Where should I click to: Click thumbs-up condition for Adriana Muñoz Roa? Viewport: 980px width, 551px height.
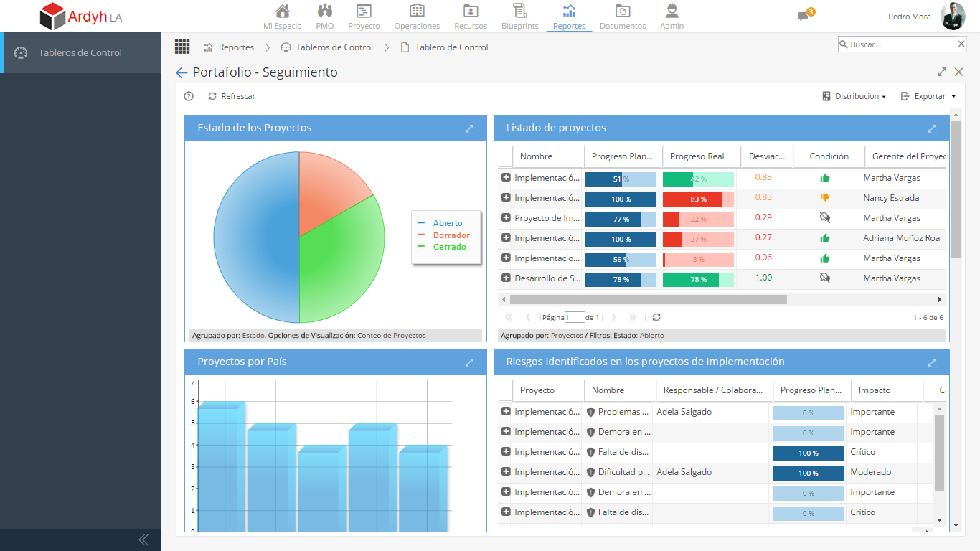click(825, 238)
